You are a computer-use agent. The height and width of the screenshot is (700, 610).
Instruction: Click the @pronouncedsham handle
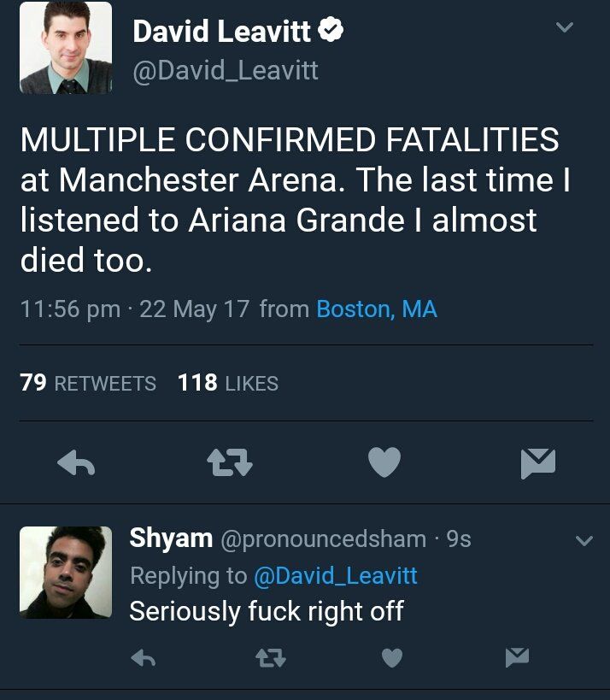point(324,539)
